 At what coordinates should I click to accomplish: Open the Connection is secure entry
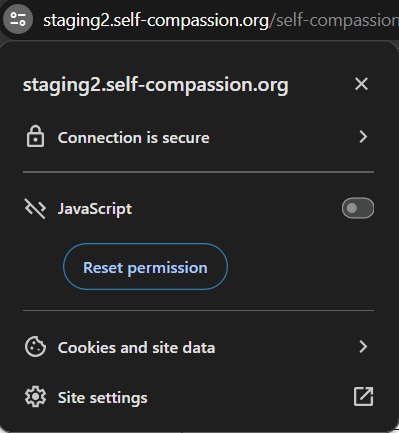pyautogui.click(x=198, y=137)
